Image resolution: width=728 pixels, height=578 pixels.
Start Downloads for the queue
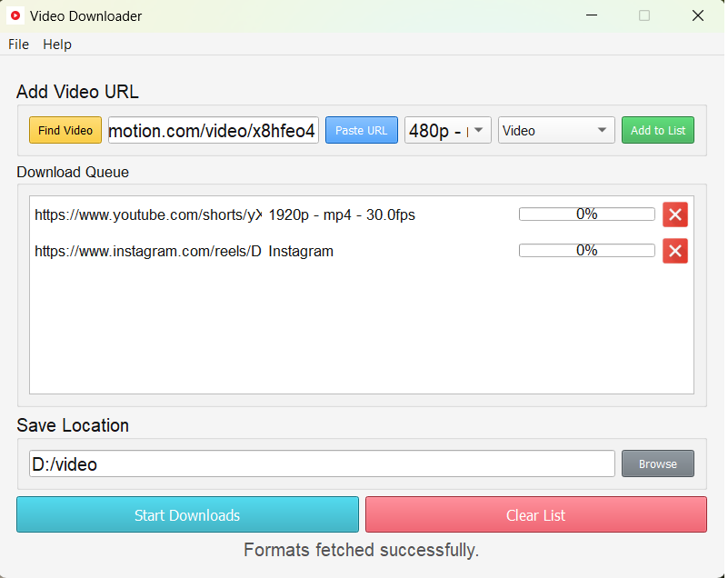click(x=187, y=515)
